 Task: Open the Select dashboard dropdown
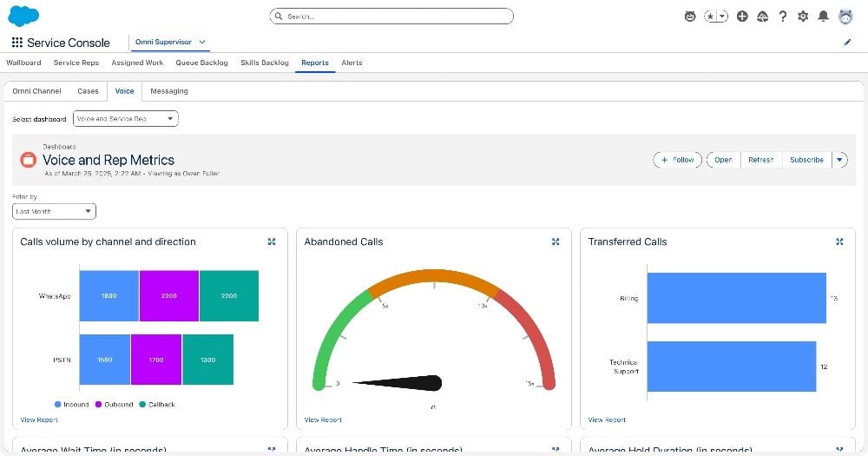pos(126,118)
